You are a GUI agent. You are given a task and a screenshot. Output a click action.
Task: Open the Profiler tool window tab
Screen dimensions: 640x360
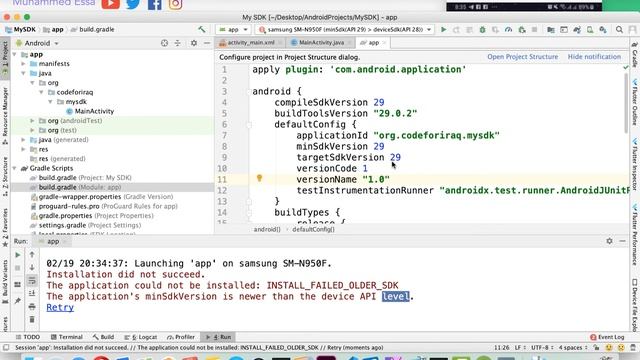point(181,337)
